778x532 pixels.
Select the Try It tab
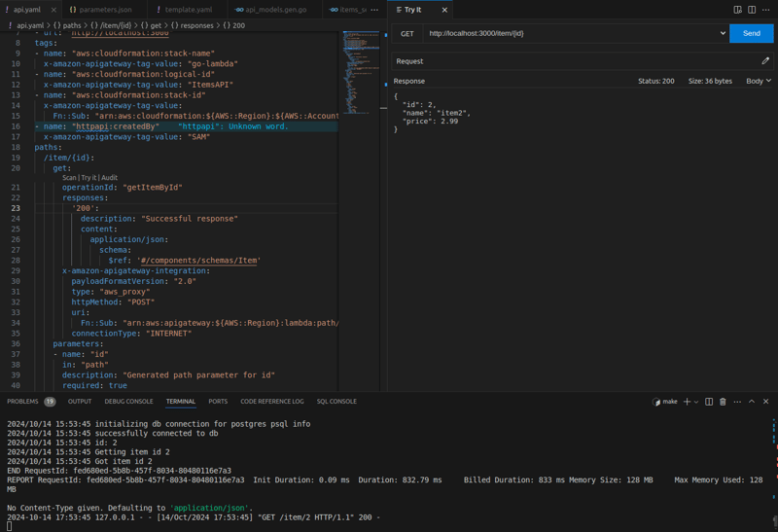412,10
